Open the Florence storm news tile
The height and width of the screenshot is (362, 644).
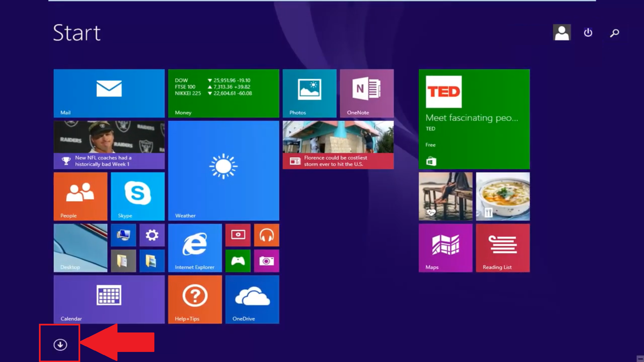tap(338, 145)
